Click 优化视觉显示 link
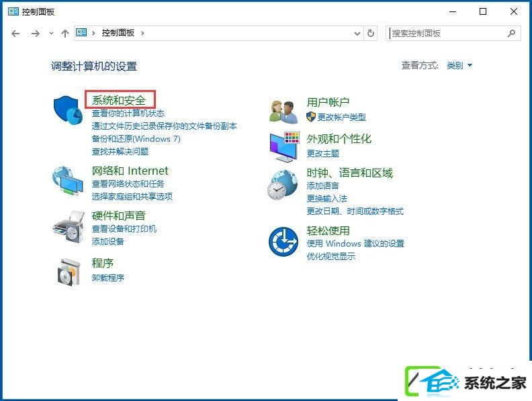The width and height of the screenshot is (532, 401). click(x=331, y=257)
